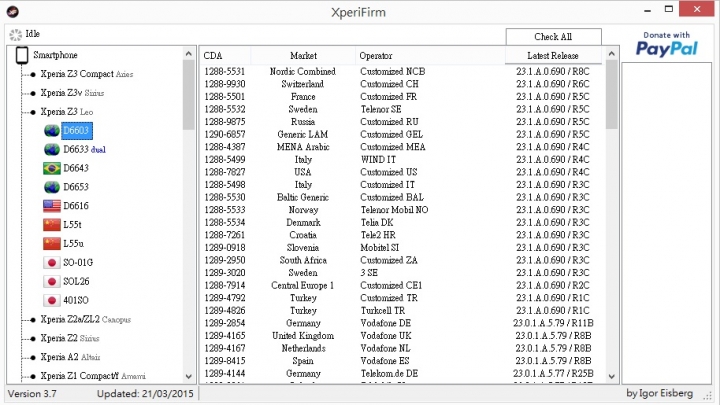Sort by the Latest Release column header

pos(553,56)
